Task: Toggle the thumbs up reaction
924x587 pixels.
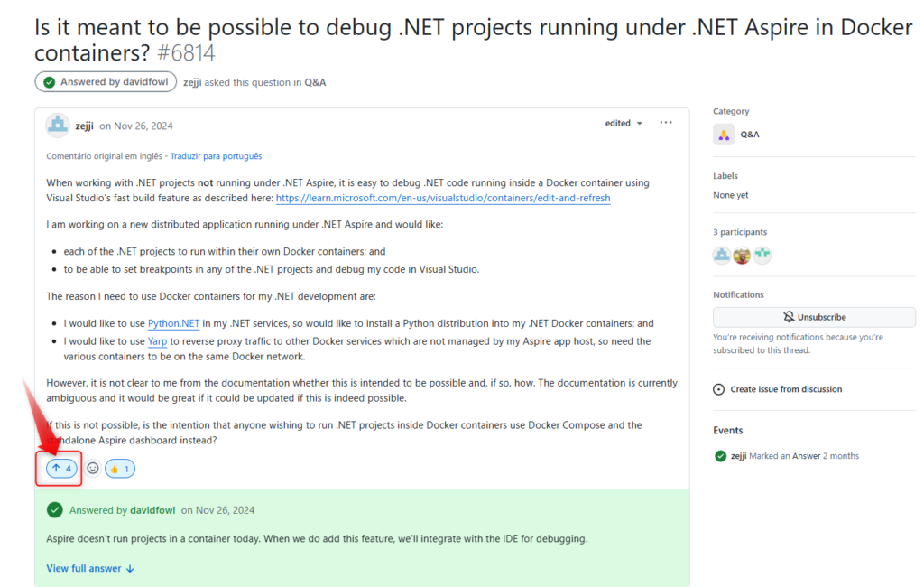Action: point(120,469)
